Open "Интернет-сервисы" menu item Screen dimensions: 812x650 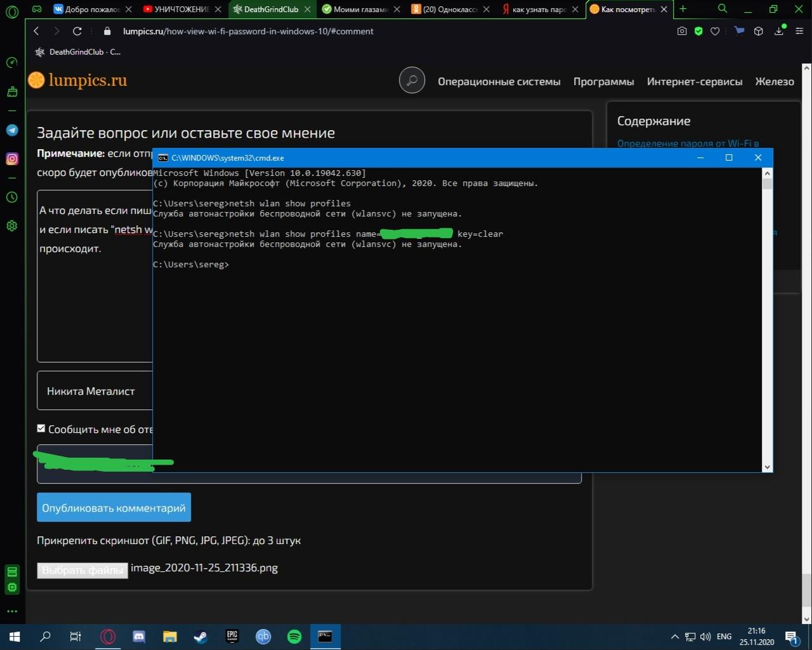tap(695, 81)
